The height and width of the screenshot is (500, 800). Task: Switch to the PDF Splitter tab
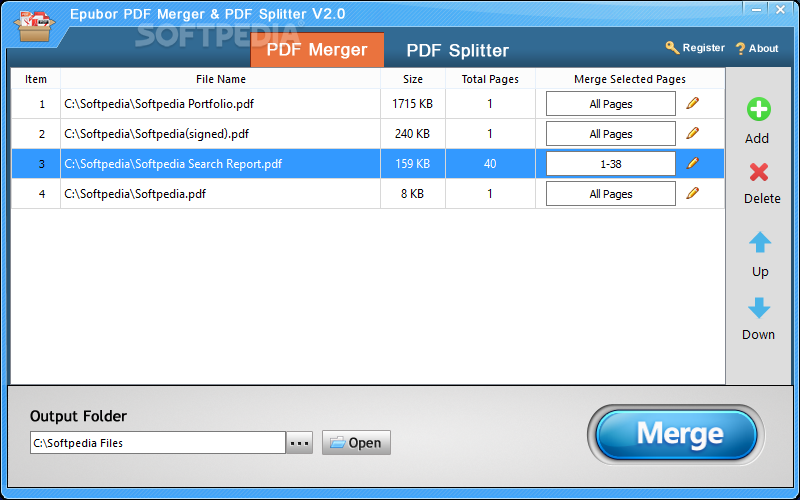coord(458,51)
